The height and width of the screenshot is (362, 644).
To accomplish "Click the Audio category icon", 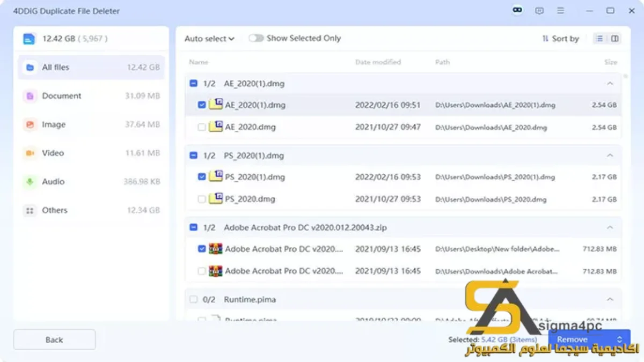I will pos(30,182).
